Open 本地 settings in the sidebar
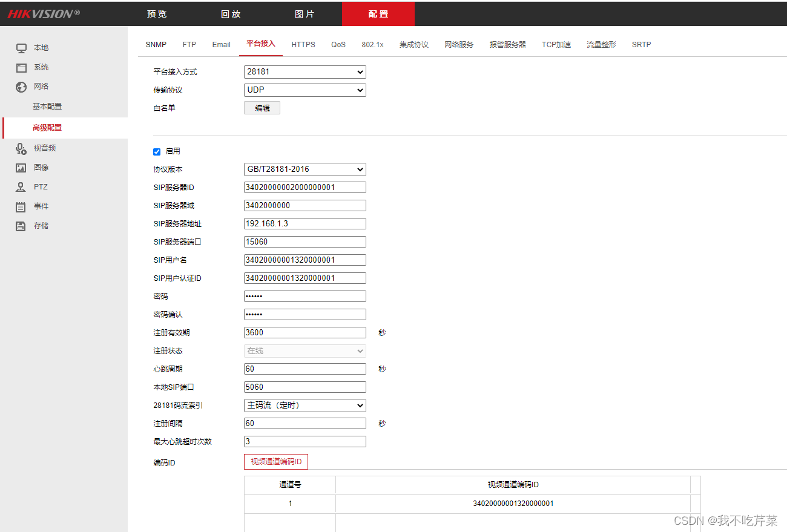 [x=41, y=48]
